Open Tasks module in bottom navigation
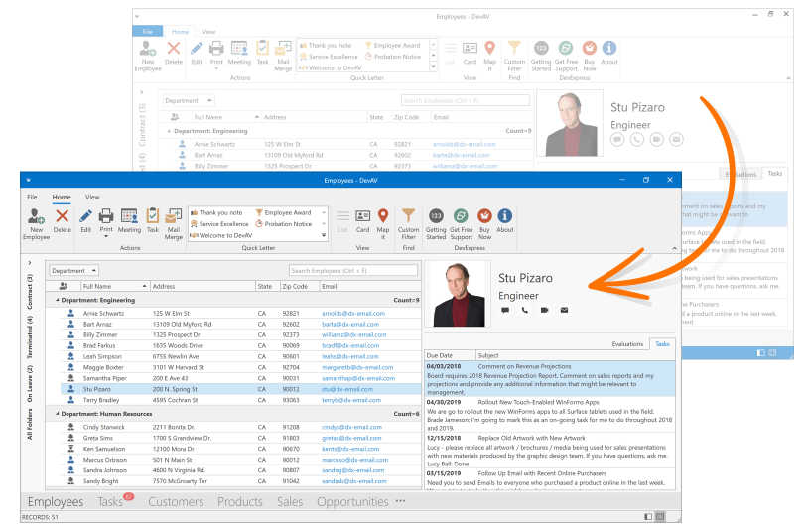 [110, 501]
